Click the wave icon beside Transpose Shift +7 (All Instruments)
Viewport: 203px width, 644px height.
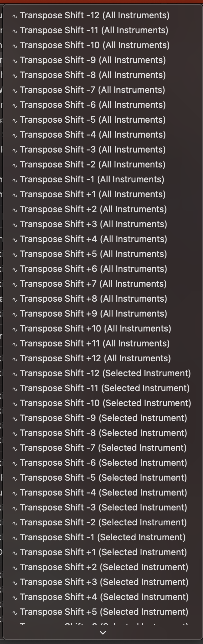pyautogui.click(x=15, y=284)
